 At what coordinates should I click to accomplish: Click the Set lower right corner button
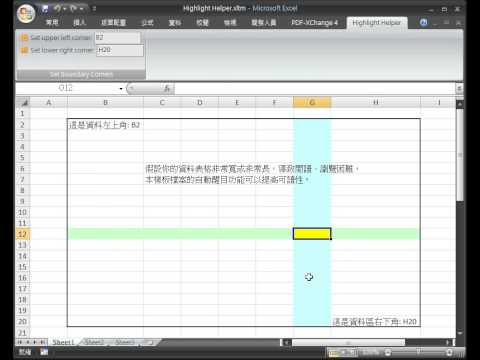click(57, 50)
